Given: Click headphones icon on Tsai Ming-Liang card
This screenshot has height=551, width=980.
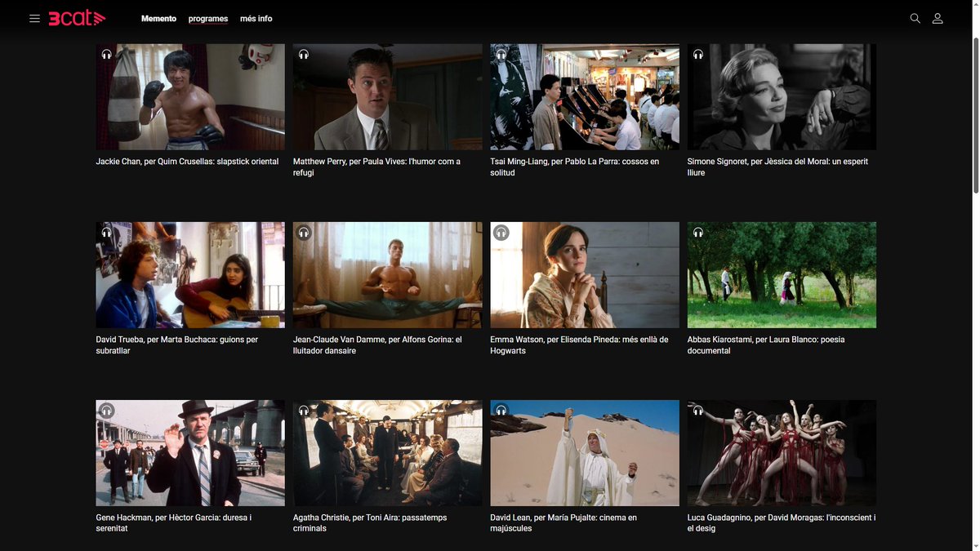Looking at the screenshot, I should point(501,54).
